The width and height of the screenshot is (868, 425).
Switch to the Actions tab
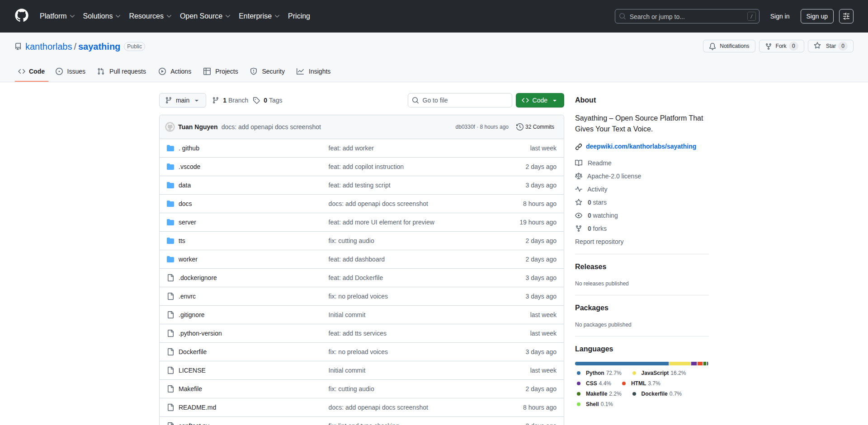(175, 71)
